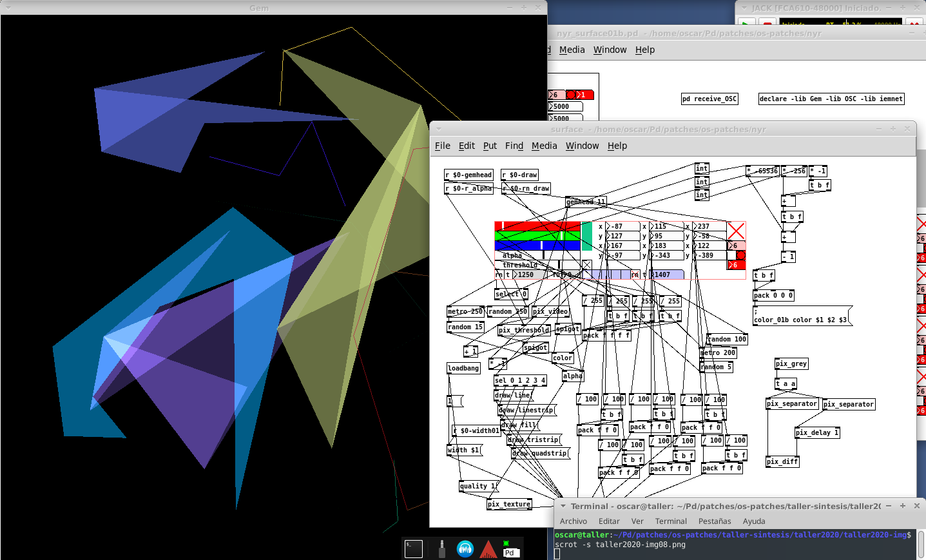926x560 pixels.
Task: Click the number box showing 1407
Action: [666, 275]
